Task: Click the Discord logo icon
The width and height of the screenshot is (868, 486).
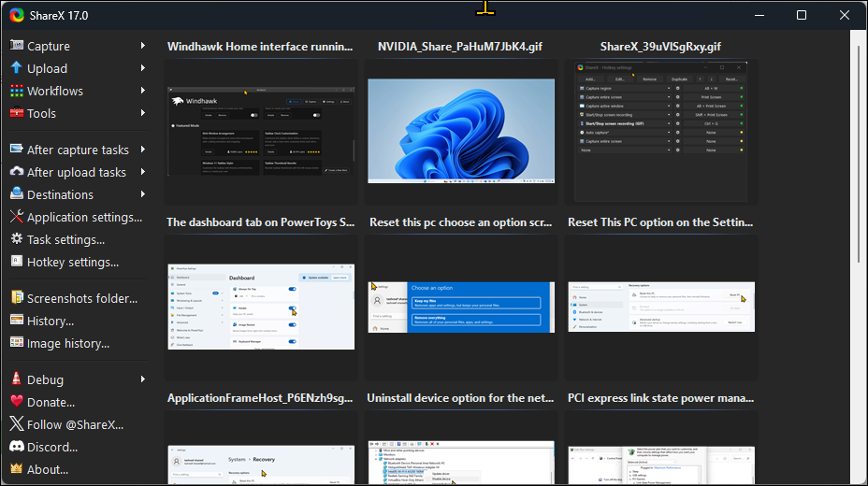Action: (17, 447)
